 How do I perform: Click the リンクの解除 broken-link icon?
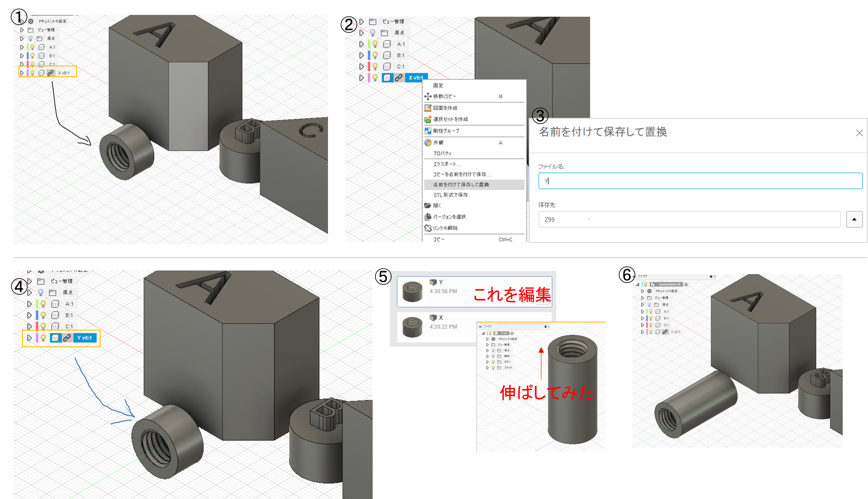(x=428, y=228)
